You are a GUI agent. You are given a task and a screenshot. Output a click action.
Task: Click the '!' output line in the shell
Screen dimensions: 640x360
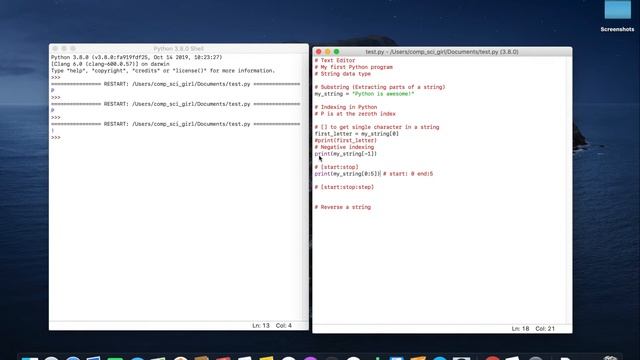click(53, 131)
